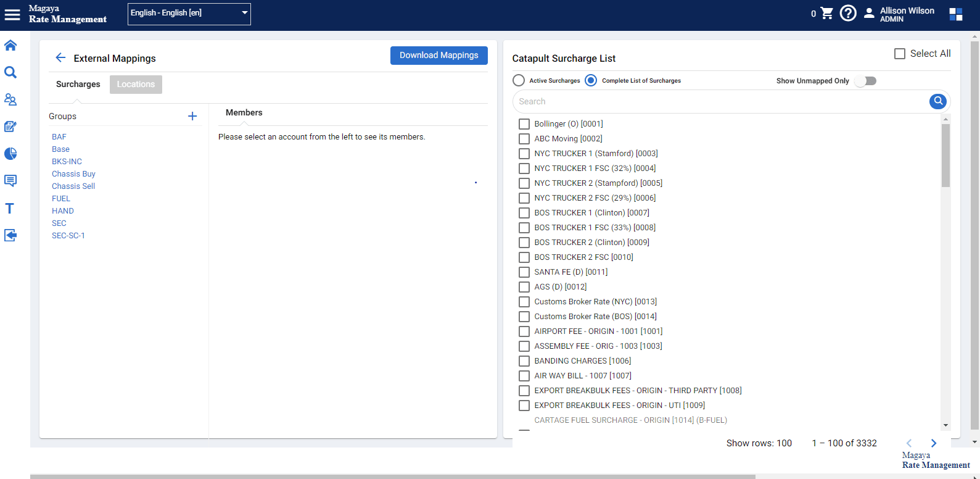Open the import arrow sidebar icon
The width and height of the screenshot is (980, 479).
click(x=10, y=235)
